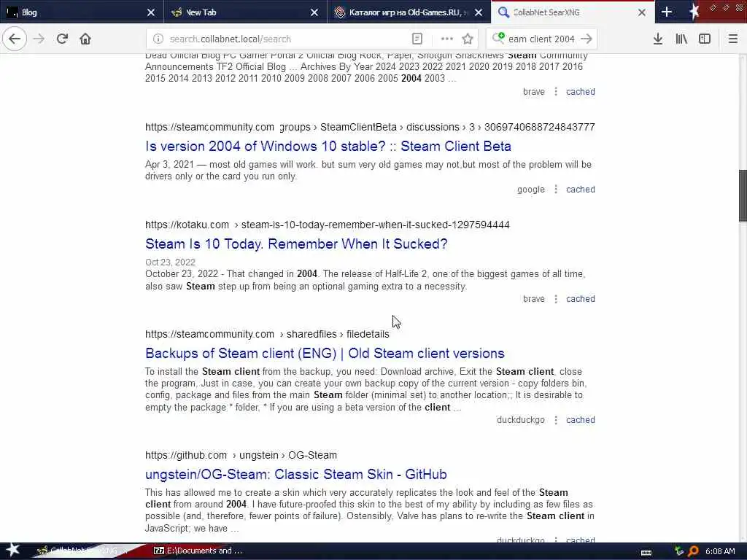The width and height of the screenshot is (747, 560).
Task: Show site information icon in address bar
Action: (158, 39)
